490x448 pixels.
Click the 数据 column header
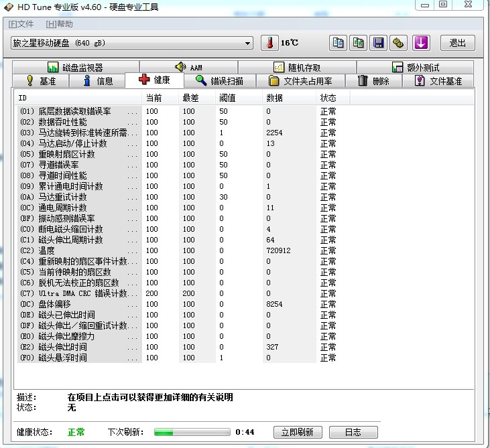click(x=289, y=98)
